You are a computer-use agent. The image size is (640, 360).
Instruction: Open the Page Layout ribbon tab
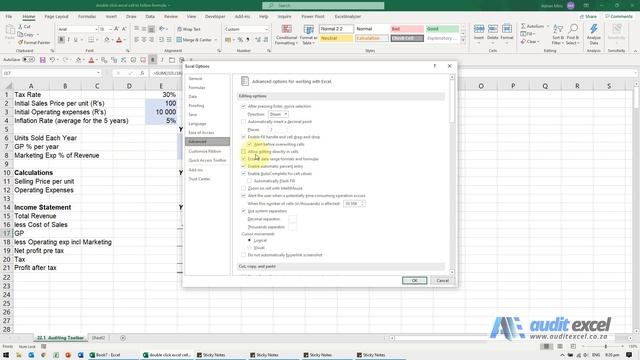56,17
